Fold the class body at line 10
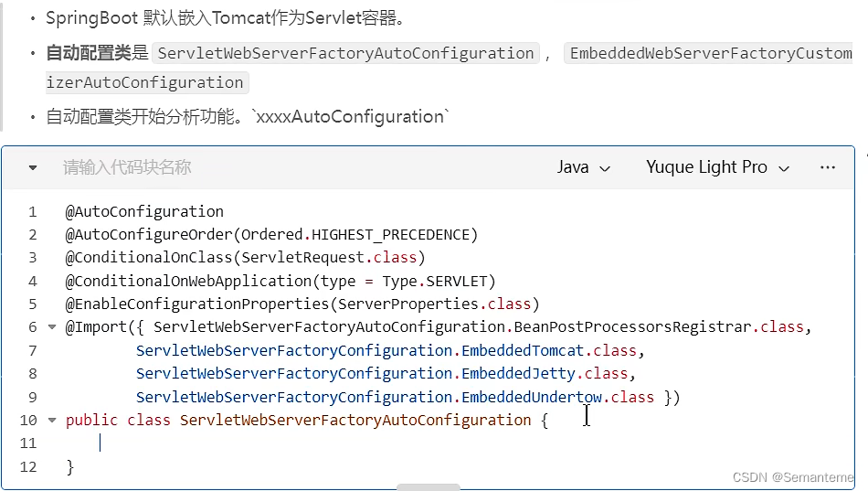Image resolution: width=868 pixels, height=491 pixels. coord(52,420)
